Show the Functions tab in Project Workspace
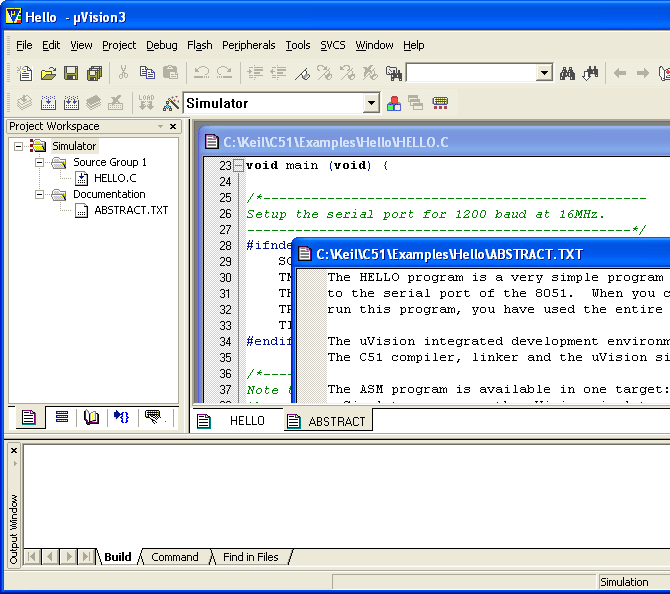670x594 pixels. click(x=122, y=417)
